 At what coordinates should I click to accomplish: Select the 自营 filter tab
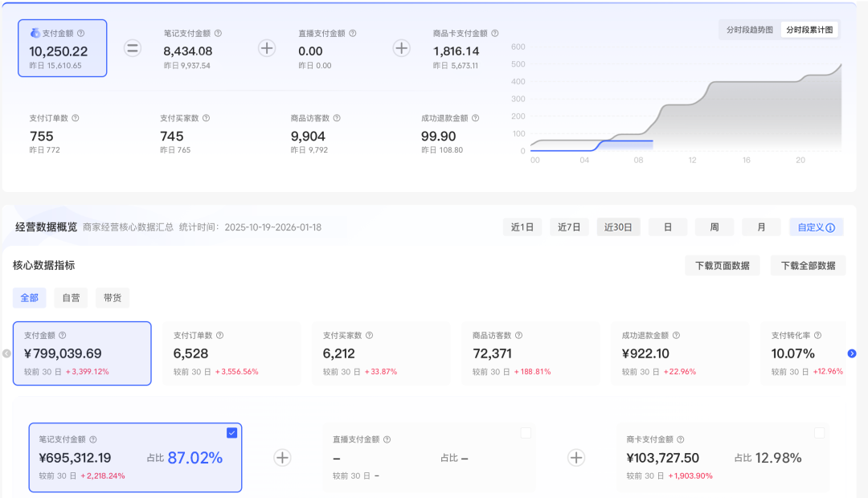point(71,298)
